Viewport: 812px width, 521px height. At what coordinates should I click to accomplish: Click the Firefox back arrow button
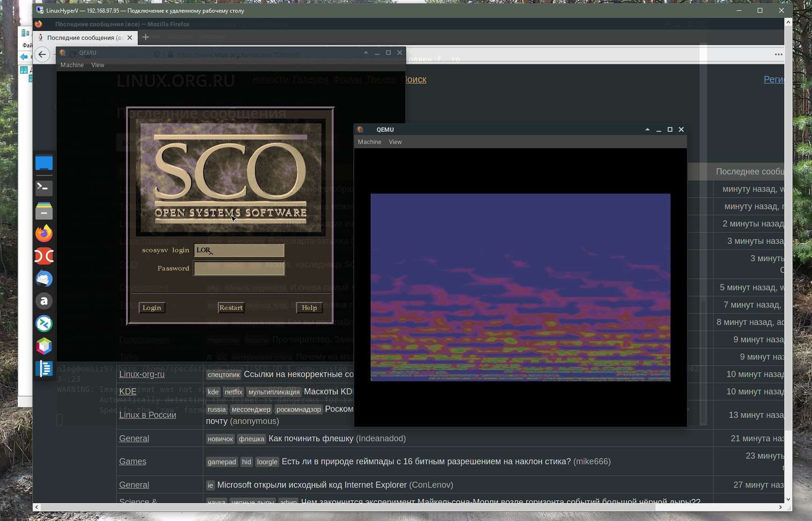(42, 55)
